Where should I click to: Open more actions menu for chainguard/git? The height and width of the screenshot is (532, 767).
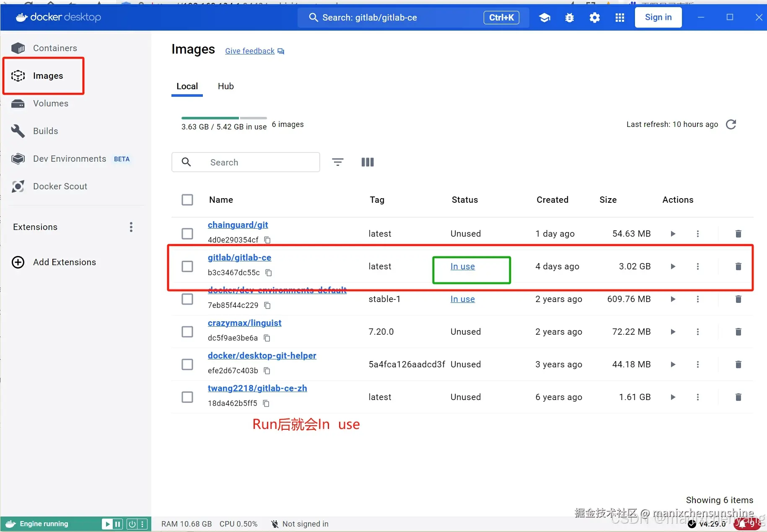click(698, 234)
